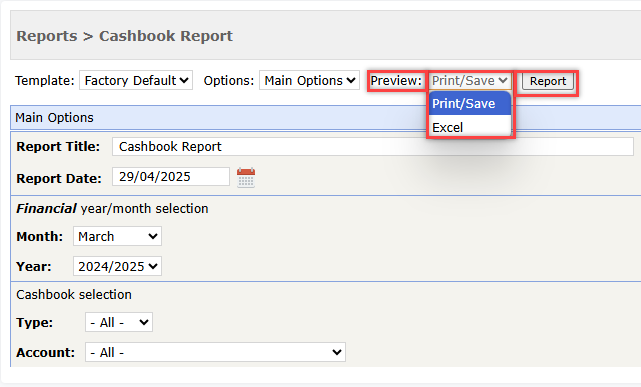
Task: Open the Month dropdown showing March
Action: tap(117, 236)
